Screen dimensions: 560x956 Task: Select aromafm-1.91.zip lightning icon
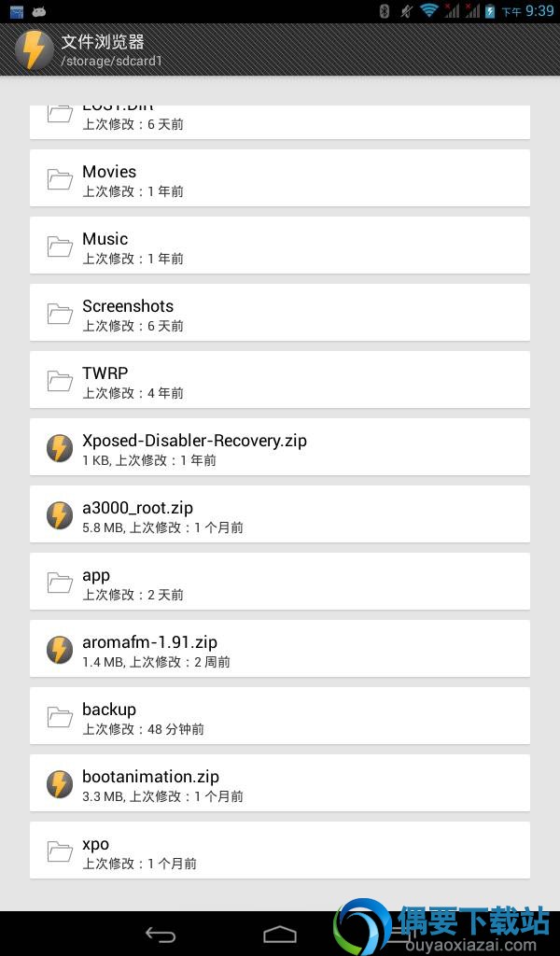point(60,650)
